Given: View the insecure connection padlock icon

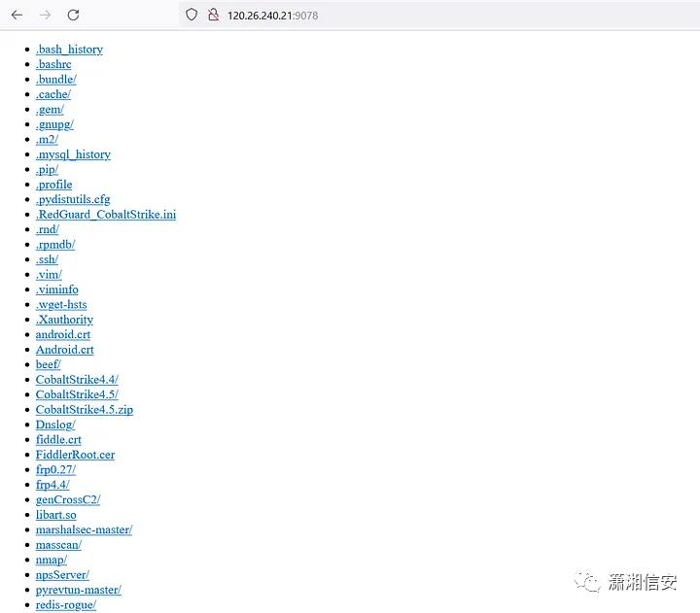Looking at the screenshot, I should (213, 15).
